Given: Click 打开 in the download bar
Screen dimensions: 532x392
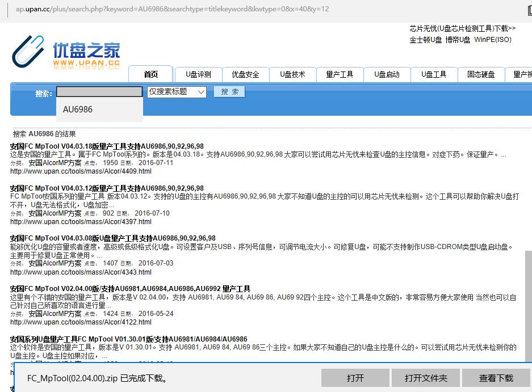Looking at the screenshot, I should tap(355, 378).
